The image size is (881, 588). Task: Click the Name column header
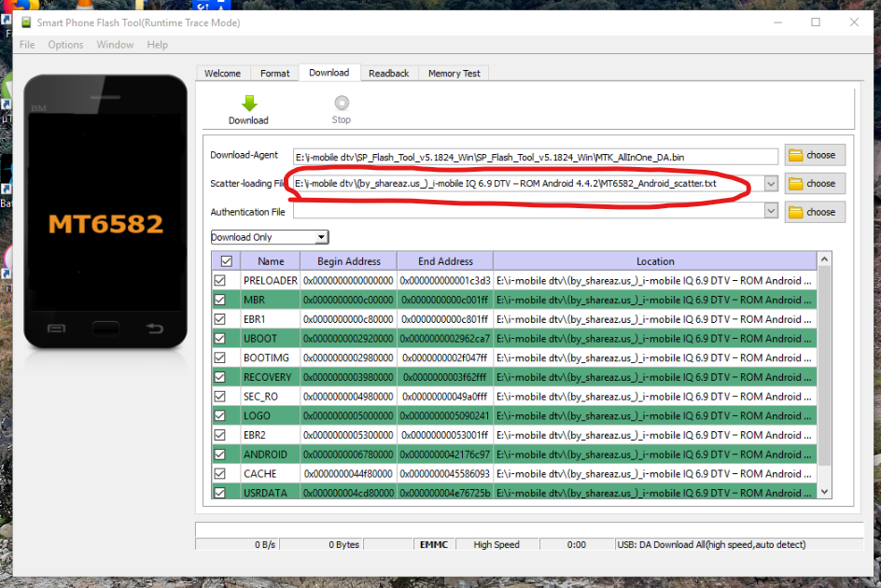(x=271, y=260)
